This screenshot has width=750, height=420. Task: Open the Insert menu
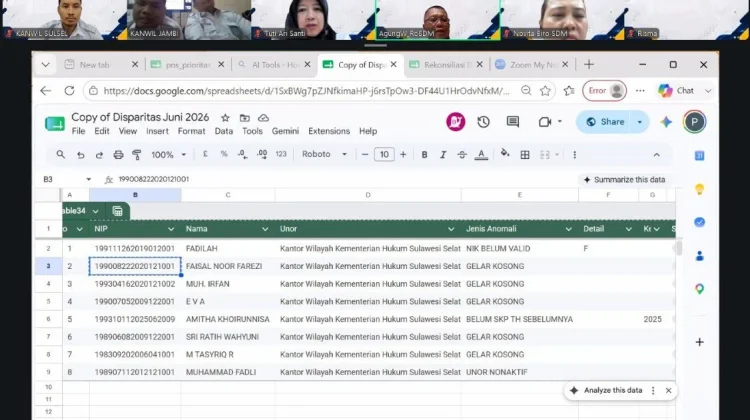pos(157,131)
